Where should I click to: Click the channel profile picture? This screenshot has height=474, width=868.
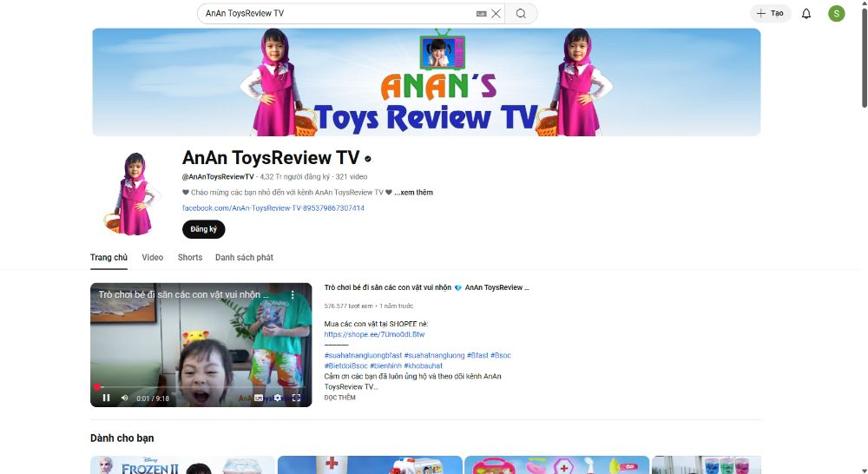[133, 194]
